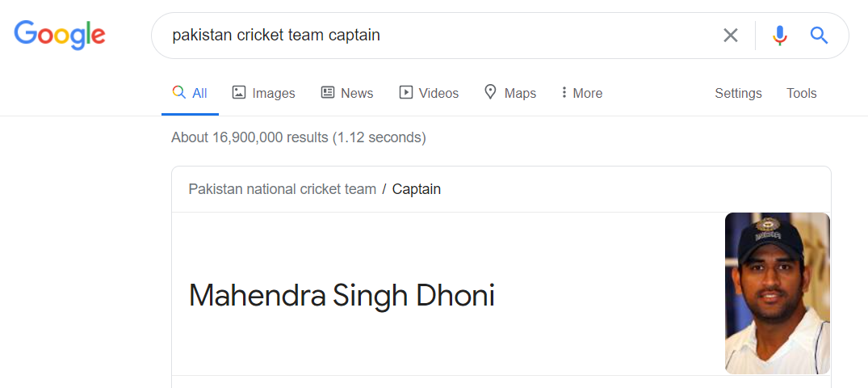Click the Images tab picture icon
Screen dimensions: 868x388
pos(238,93)
